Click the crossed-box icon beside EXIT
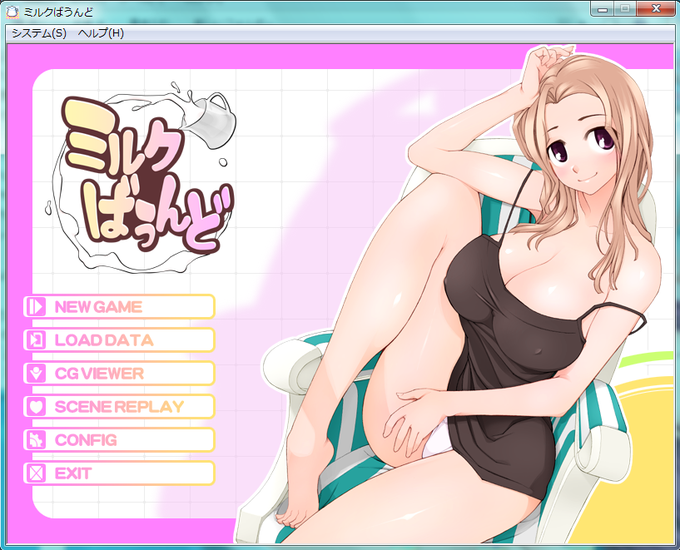Image resolution: width=680 pixels, height=550 pixels. (36, 473)
